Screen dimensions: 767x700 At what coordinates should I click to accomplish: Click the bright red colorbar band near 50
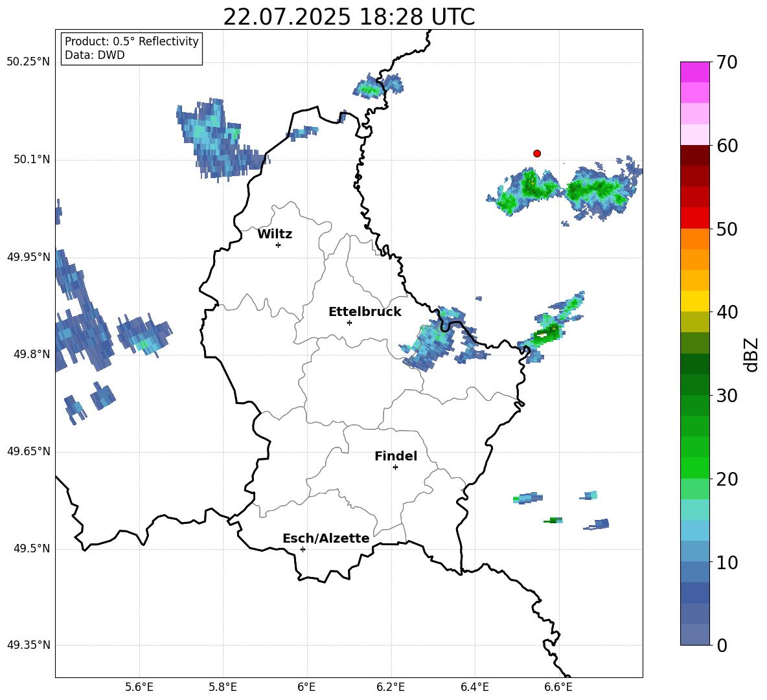pyautogui.click(x=694, y=218)
